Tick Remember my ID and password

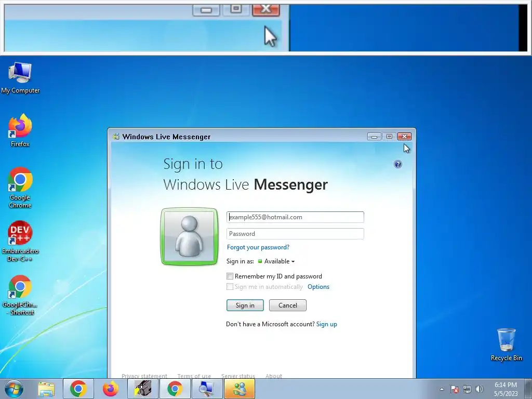(230, 276)
